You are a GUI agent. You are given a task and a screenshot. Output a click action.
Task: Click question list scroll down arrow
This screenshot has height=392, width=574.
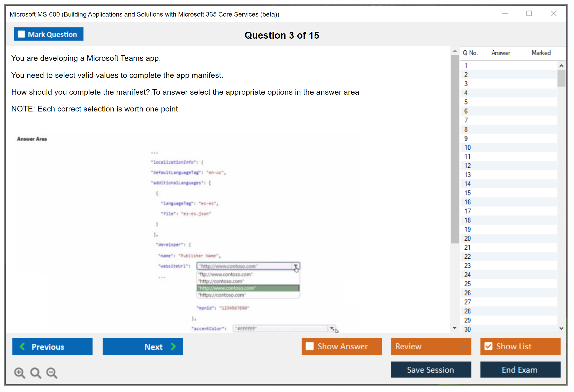click(x=561, y=329)
